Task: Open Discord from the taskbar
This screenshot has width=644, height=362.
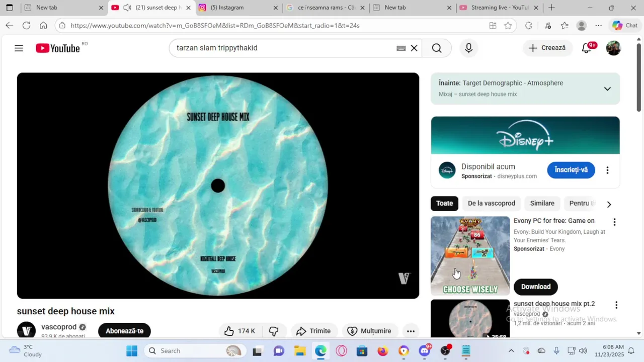Action: pyautogui.click(x=425, y=350)
